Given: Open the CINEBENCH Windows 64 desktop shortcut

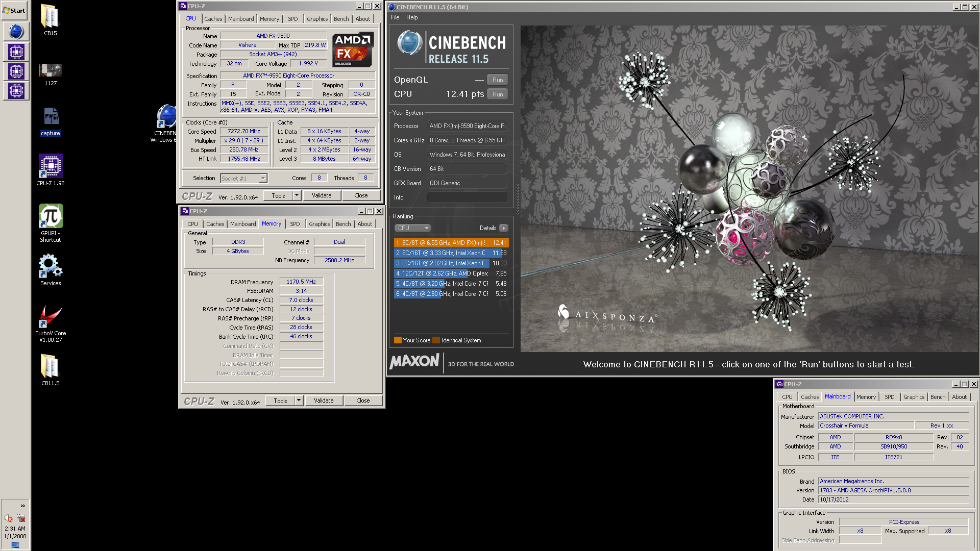Looking at the screenshot, I should coord(165,123).
